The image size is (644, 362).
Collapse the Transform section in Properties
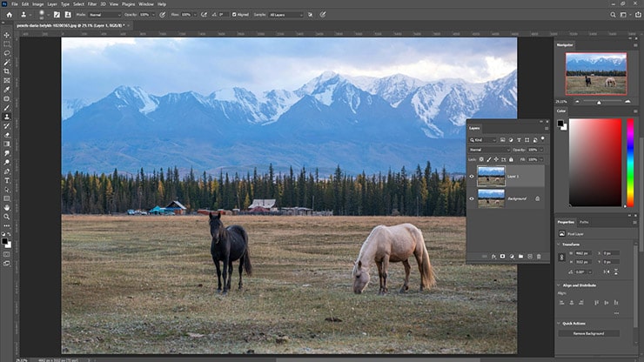pyautogui.click(x=559, y=244)
